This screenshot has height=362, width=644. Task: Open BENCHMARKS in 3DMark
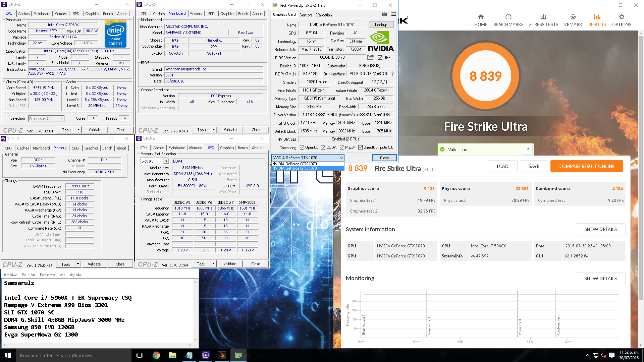(x=508, y=20)
